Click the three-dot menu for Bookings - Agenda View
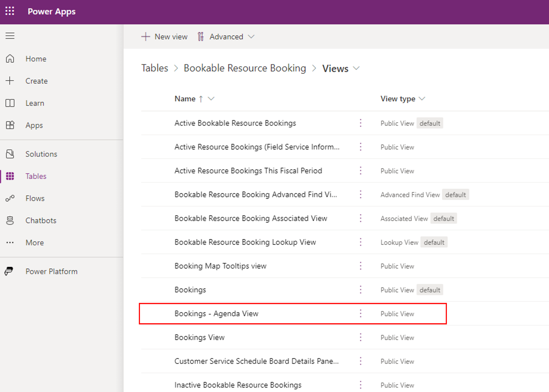This screenshot has height=392, width=549. [x=361, y=314]
